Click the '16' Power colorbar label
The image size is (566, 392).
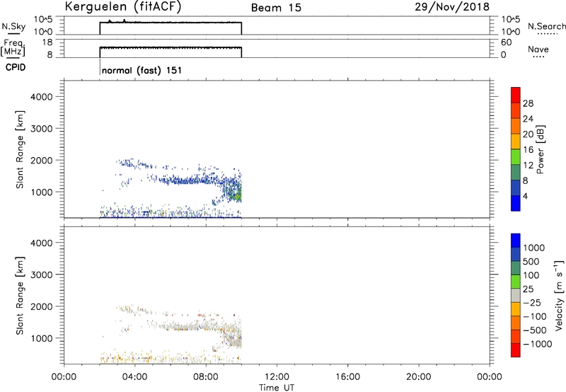(528, 150)
